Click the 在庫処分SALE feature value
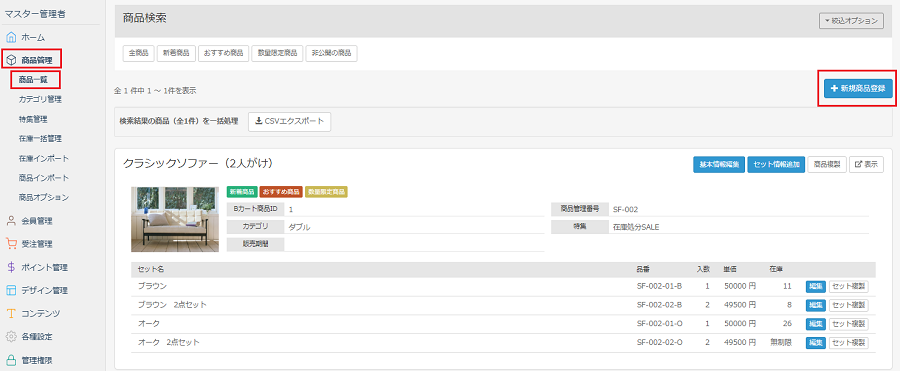900x371 pixels. [636, 227]
